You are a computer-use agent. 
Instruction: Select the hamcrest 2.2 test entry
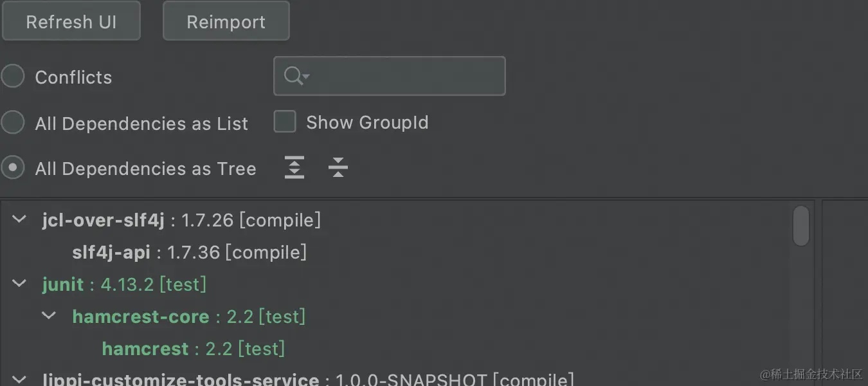coord(194,349)
